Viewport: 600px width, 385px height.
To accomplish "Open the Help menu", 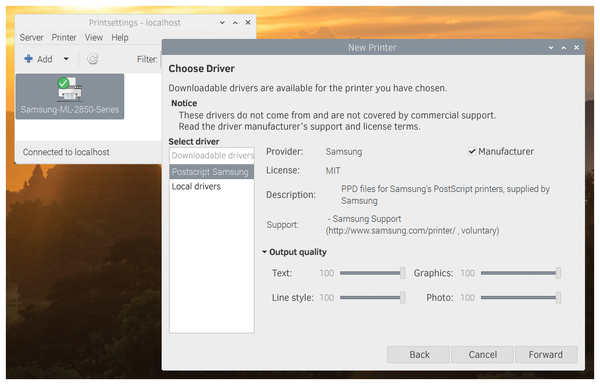I will pyautogui.click(x=120, y=38).
